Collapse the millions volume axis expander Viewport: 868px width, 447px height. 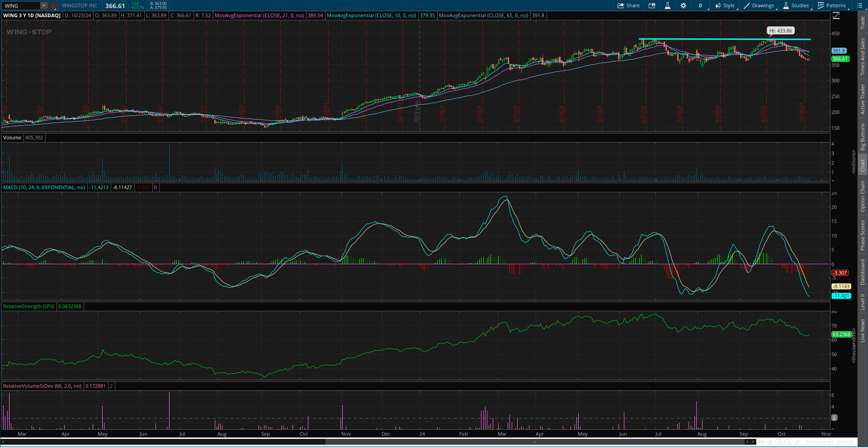pos(854,162)
